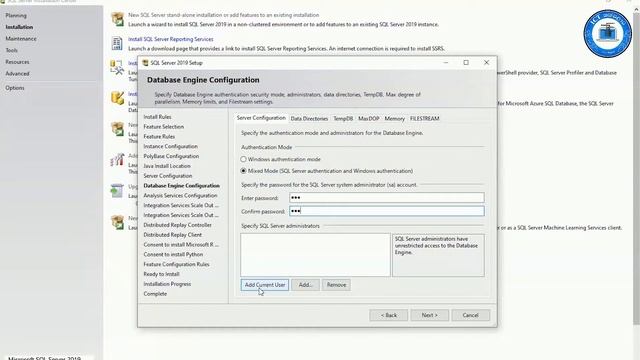
Task: Click the Analysis Services Configuration step
Action: tap(180, 195)
